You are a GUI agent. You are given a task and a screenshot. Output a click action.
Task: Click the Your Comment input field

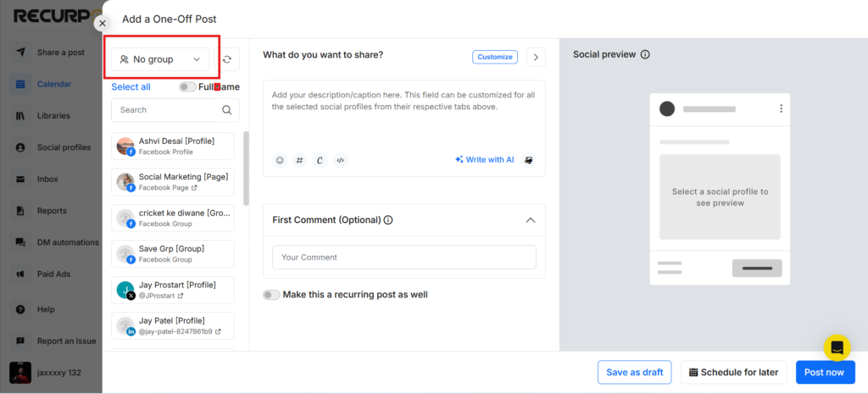404,258
